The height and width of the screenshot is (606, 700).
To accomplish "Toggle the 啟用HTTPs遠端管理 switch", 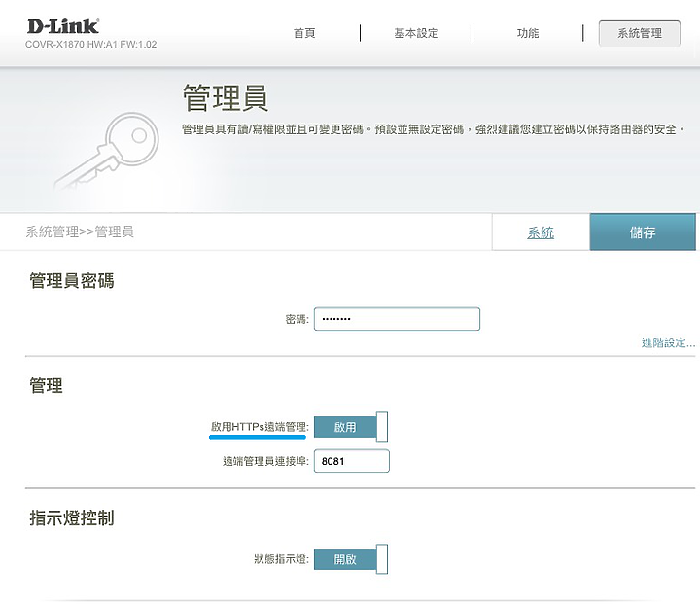I will tap(351, 427).
